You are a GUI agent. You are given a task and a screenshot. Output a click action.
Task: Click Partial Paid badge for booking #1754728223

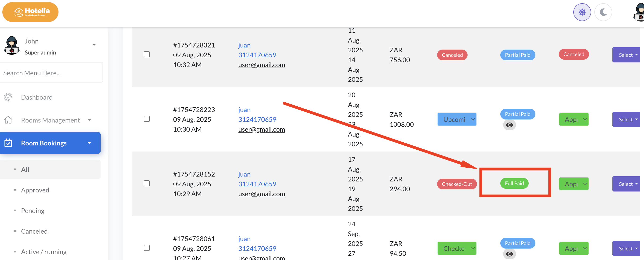[517, 114]
